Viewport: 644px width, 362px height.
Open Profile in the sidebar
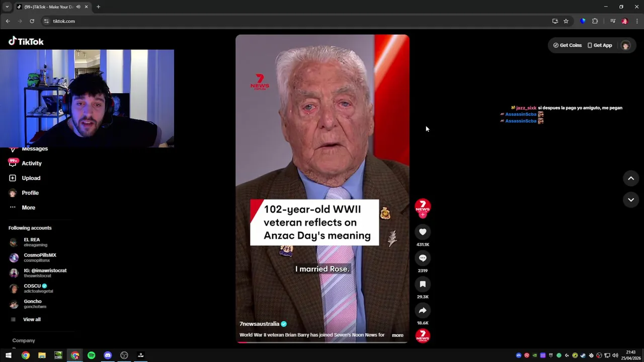24,193
